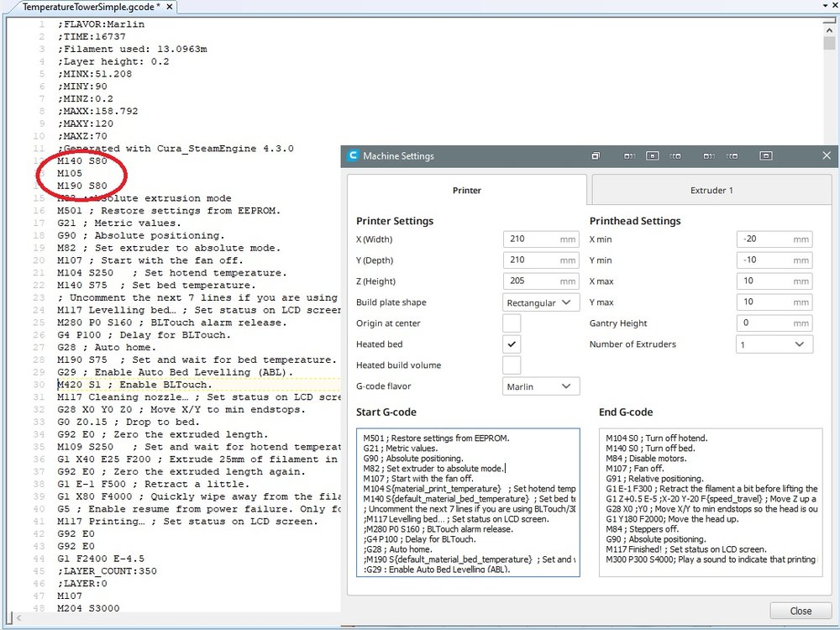Click the ';MAXX:158.792' line

coord(98,111)
